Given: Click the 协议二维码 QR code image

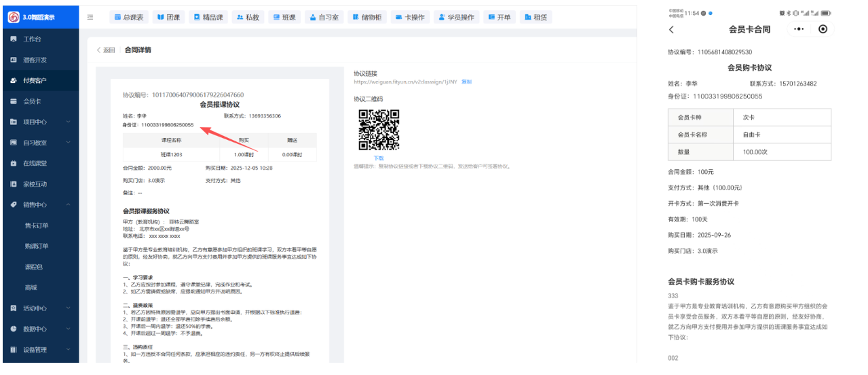Looking at the screenshot, I should (x=379, y=130).
